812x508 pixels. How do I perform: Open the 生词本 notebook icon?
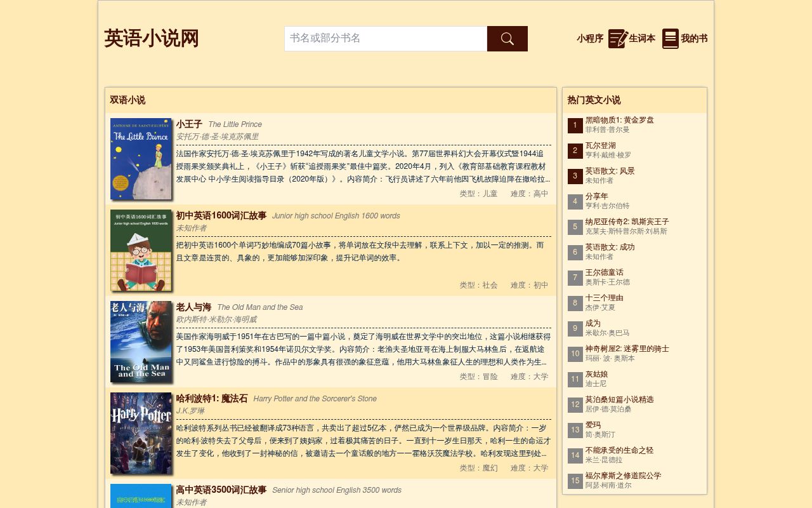point(618,39)
